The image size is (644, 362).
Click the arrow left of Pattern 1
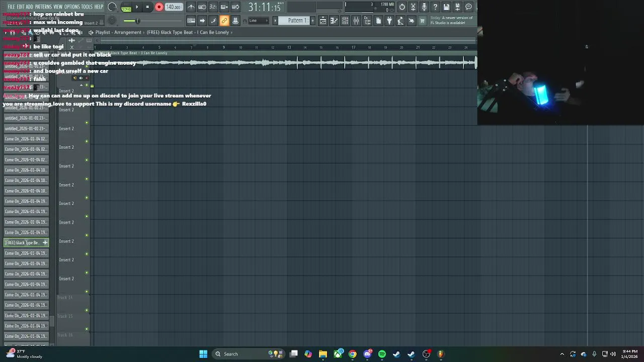click(x=275, y=21)
